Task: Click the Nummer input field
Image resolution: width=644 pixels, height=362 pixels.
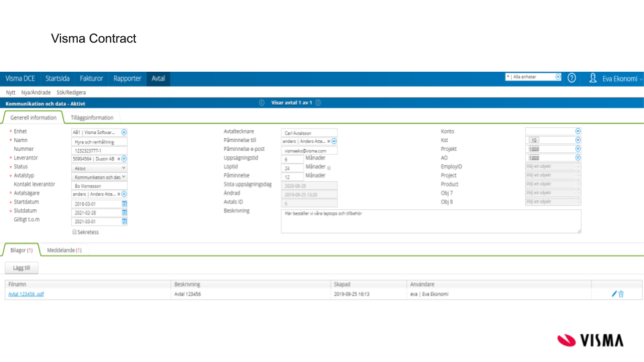Action: point(99,150)
